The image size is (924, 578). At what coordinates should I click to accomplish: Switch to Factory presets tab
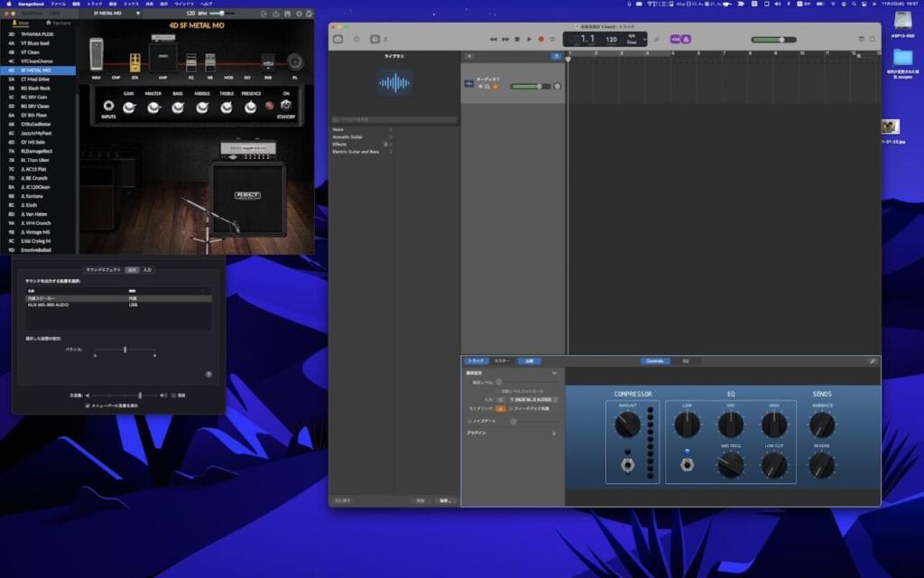click(59, 23)
